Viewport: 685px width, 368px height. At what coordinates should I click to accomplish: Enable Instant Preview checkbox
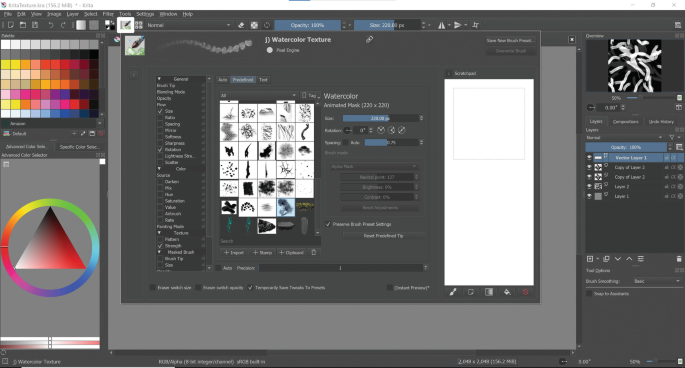[x=390, y=288]
